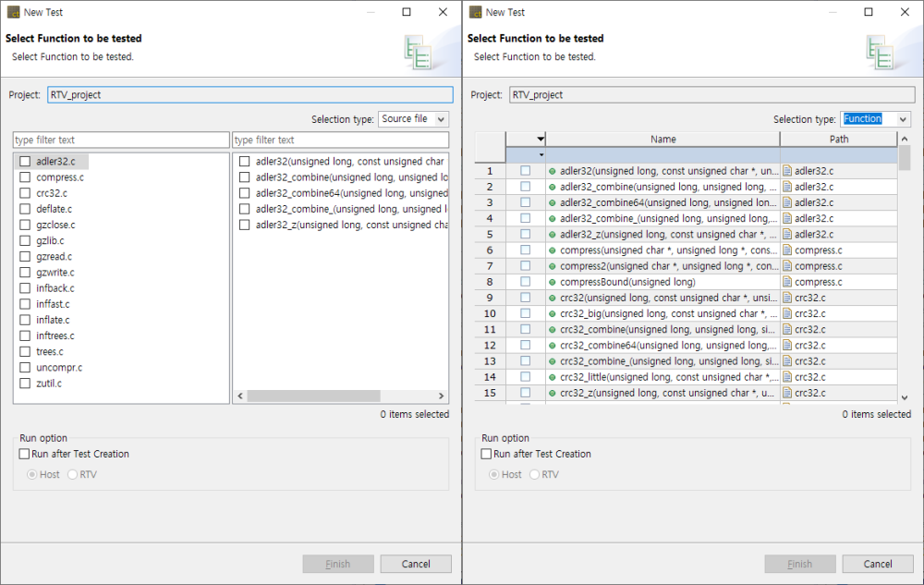The height and width of the screenshot is (585, 924).
Task: Select RTV radio button in left dialog
Action: 72,474
